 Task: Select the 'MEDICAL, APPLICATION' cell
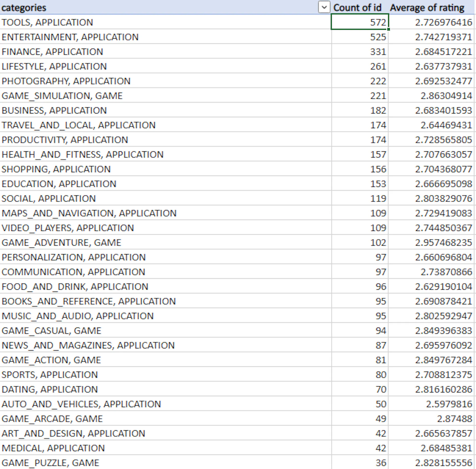(x=166, y=448)
